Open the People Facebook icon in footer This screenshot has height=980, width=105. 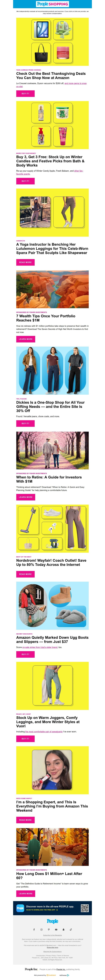pyautogui.click(x=34, y=929)
